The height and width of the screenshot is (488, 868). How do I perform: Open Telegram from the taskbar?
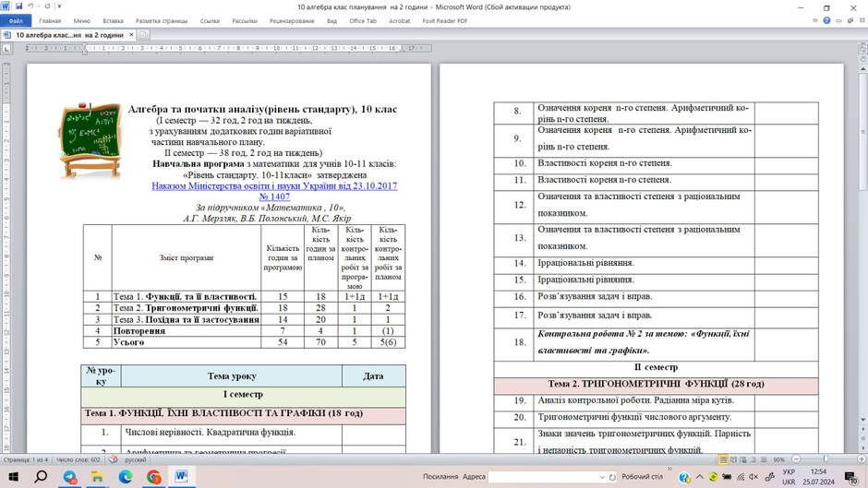pyautogui.click(x=70, y=476)
